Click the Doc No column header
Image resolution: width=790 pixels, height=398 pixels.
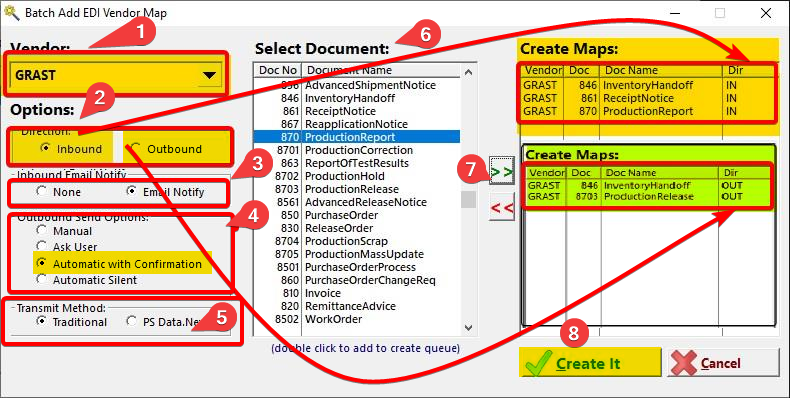pos(278,70)
